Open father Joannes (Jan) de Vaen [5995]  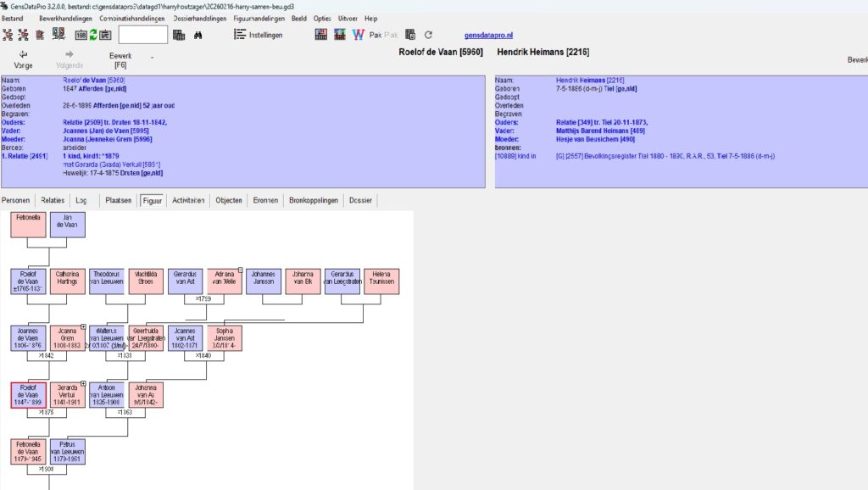[x=106, y=131]
